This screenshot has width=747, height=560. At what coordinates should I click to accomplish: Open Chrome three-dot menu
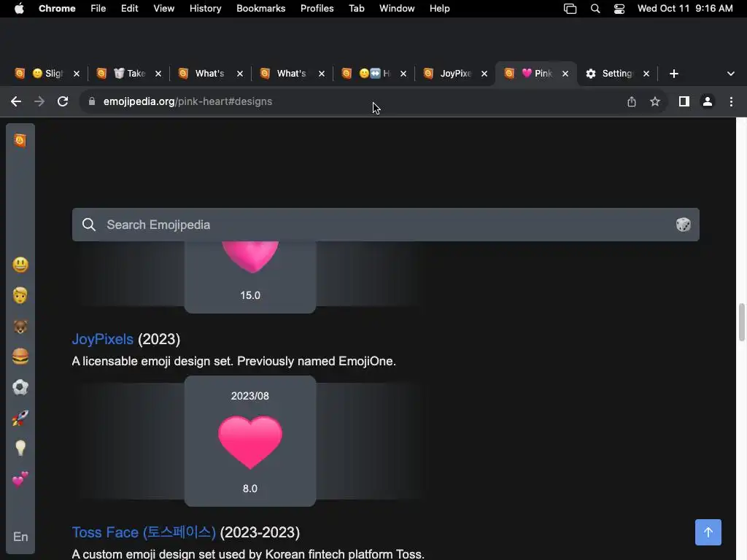(731, 101)
